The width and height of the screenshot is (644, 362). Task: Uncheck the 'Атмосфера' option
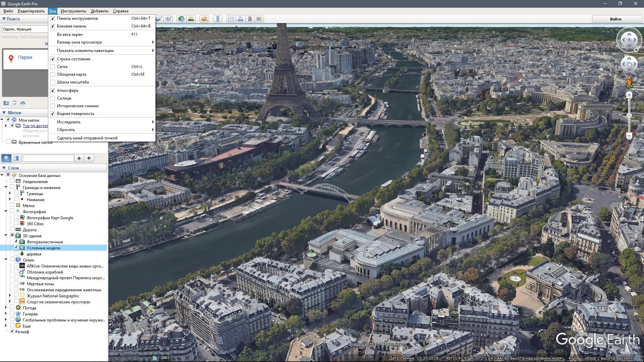[x=53, y=90]
